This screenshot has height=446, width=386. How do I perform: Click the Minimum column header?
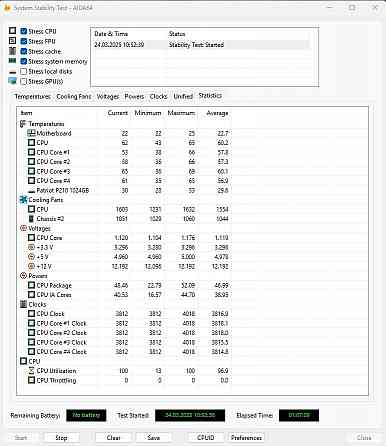[x=147, y=113]
